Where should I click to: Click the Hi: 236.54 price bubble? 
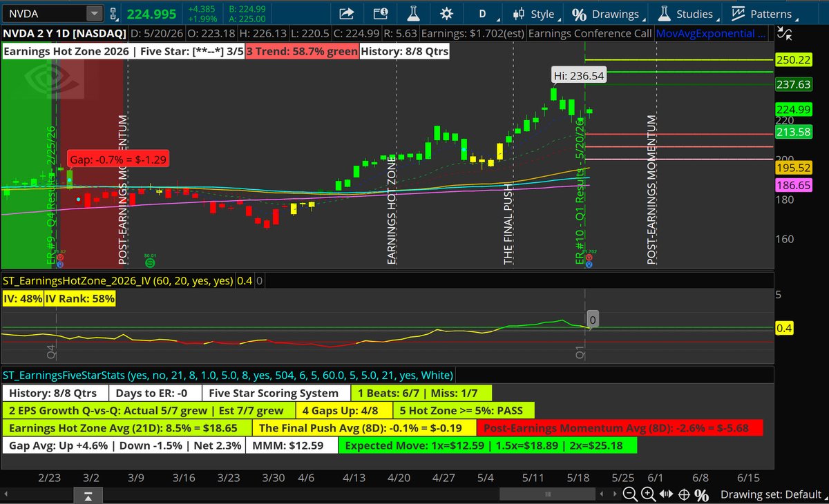click(x=579, y=75)
